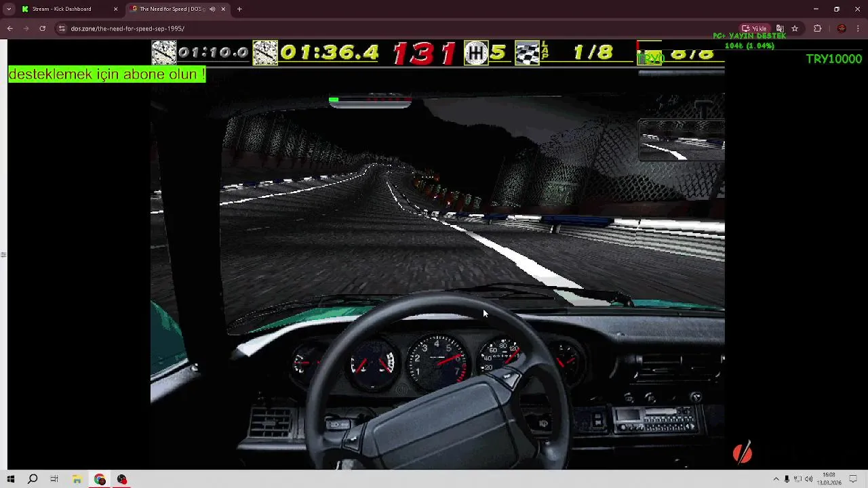The height and width of the screenshot is (488, 868).
Task: Open the dark round app beside Chrome
Action: [x=122, y=479]
